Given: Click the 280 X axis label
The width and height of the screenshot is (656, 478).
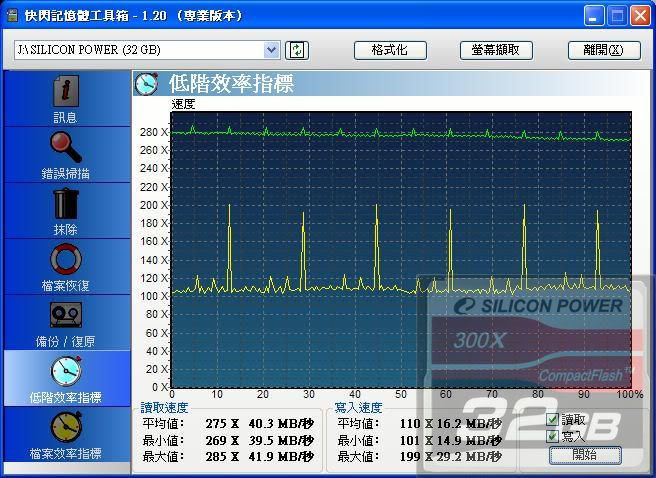Looking at the screenshot, I should pyautogui.click(x=154, y=132).
